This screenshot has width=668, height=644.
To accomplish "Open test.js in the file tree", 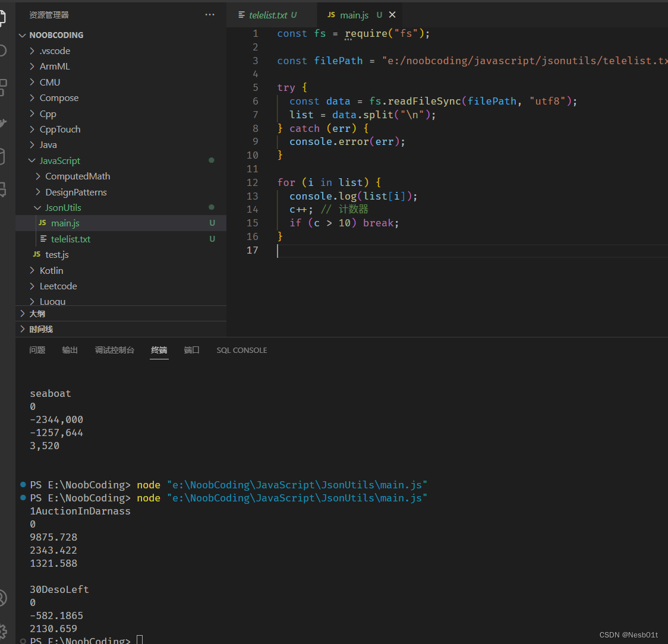I will (121, 255).
